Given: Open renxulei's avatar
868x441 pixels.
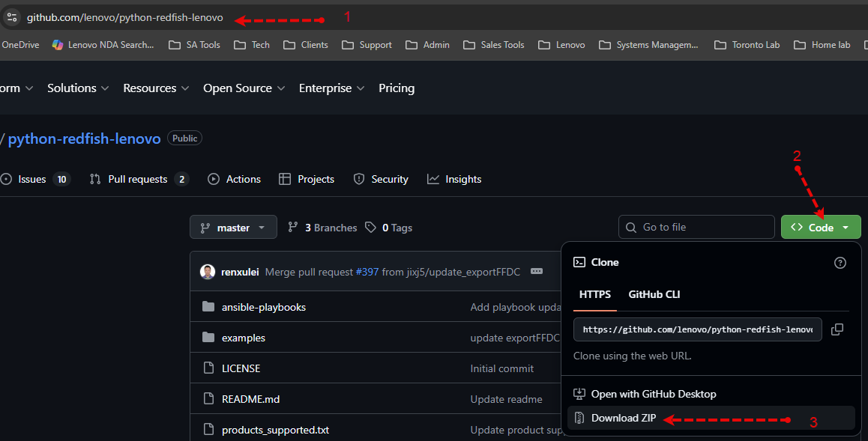Looking at the screenshot, I should pos(208,272).
